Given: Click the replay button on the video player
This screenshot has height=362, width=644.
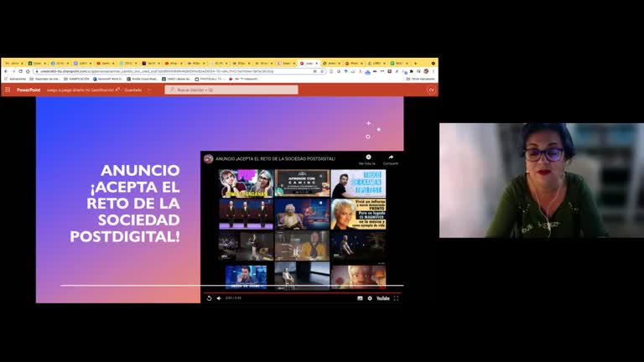Looking at the screenshot, I should [x=208, y=297].
